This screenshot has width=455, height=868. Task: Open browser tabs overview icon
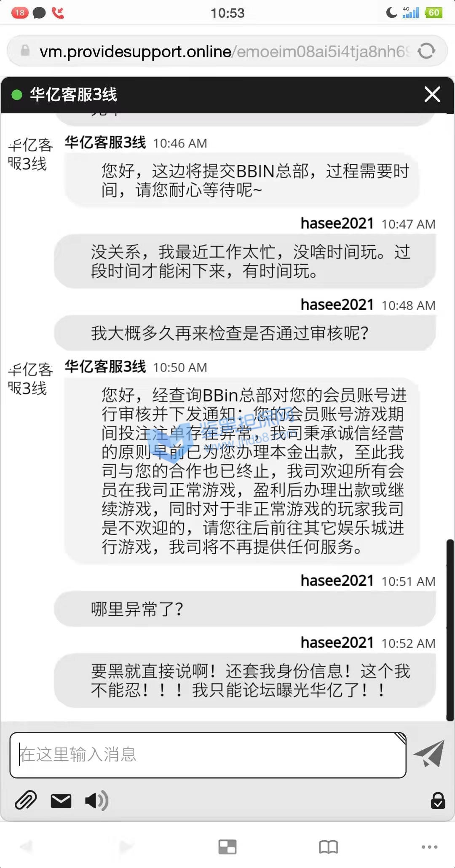[227, 847]
